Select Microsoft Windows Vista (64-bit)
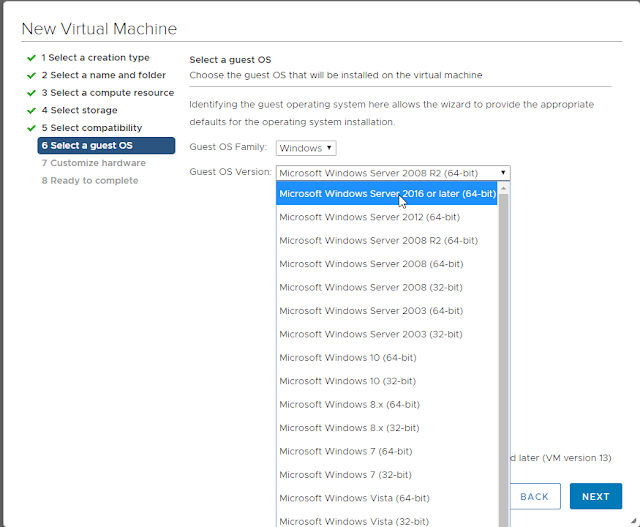This screenshot has width=640, height=527. click(x=387, y=498)
